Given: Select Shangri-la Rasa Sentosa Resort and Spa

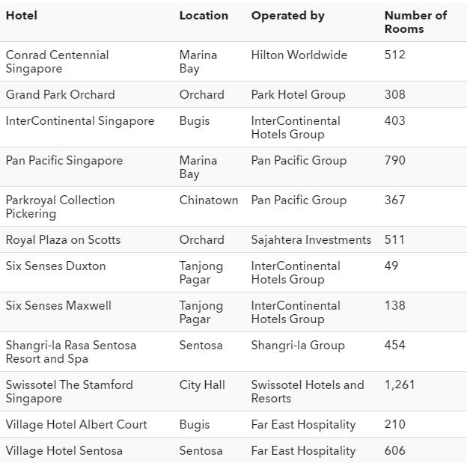Looking at the screenshot, I should coord(71,352).
